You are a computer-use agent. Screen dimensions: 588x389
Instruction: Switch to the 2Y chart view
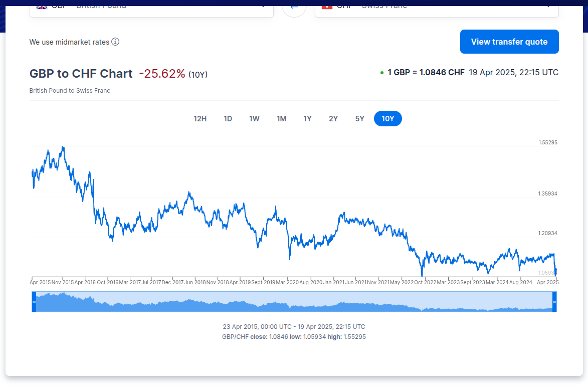[x=333, y=119]
